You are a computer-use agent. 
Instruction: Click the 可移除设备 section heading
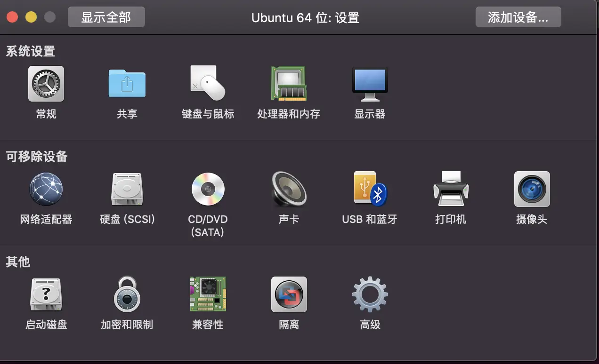click(37, 157)
